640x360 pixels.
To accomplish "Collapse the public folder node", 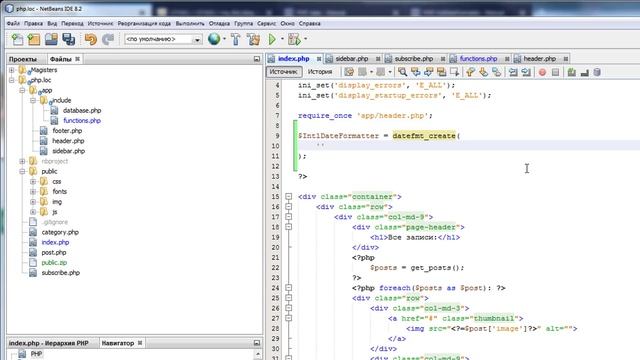I will (x=22, y=171).
